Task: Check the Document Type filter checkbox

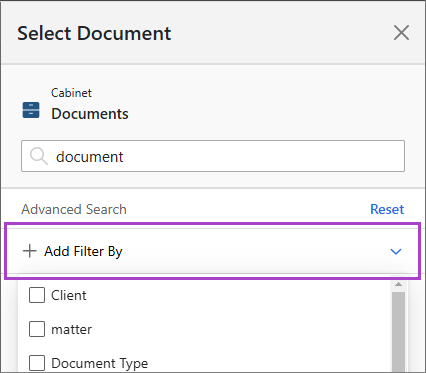Action: 37,363
